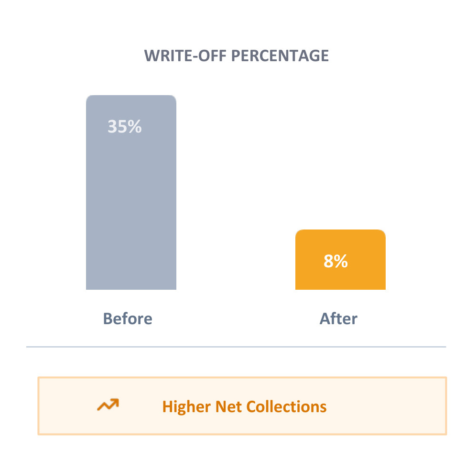This screenshot has height=459, width=476.
Task: Open the Higher Net Collections text
Action: pyautogui.click(x=244, y=407)
